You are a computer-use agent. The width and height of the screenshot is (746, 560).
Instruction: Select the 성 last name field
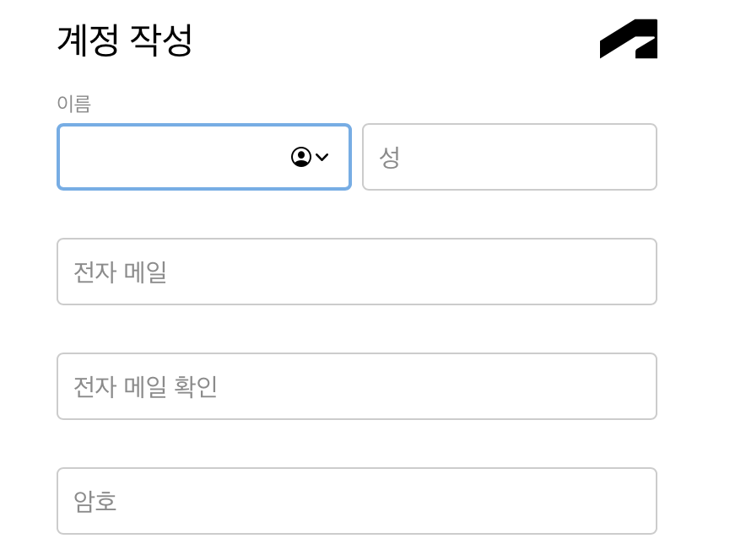pos(509,157)
